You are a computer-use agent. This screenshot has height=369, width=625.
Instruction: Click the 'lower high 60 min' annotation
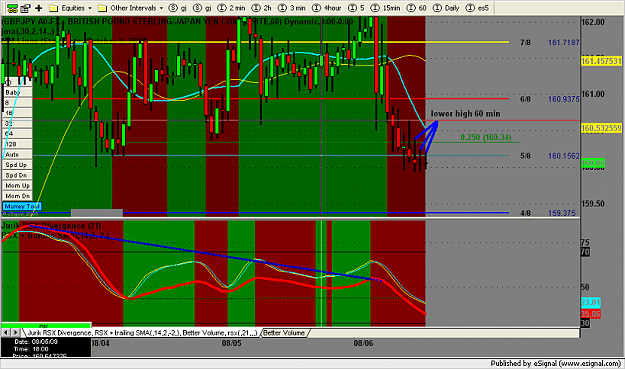click(465, 114)
